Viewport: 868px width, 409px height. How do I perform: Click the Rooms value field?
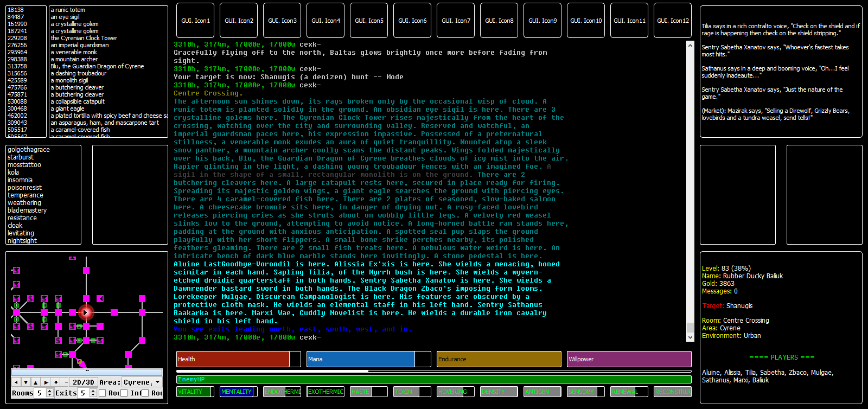pyautogui.click(x=40, y=393)
